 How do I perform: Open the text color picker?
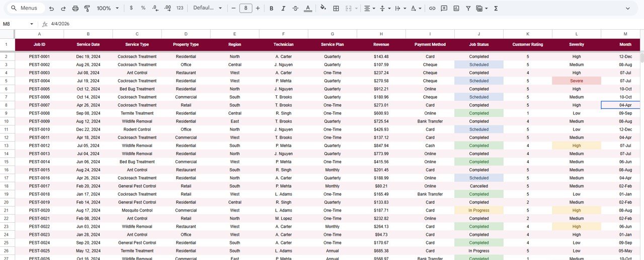[307, 9]
